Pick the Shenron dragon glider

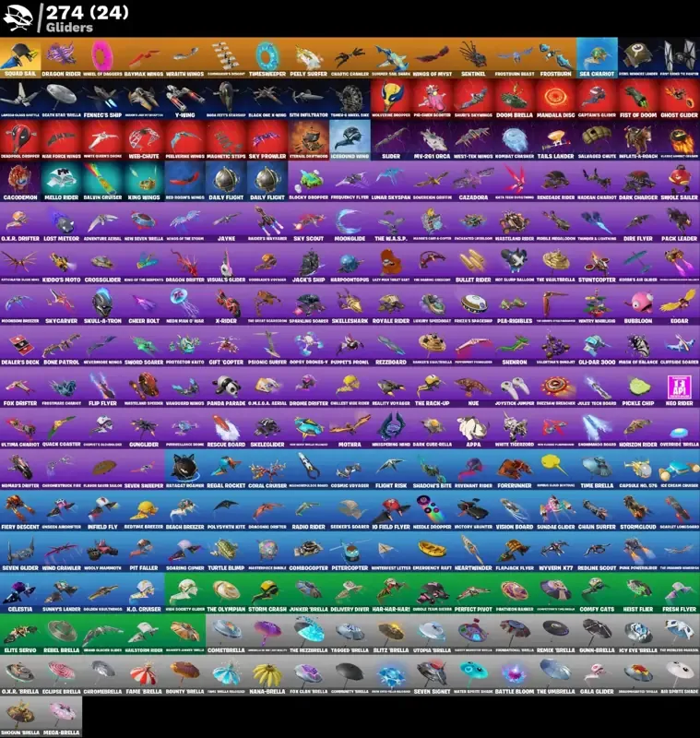515,346
